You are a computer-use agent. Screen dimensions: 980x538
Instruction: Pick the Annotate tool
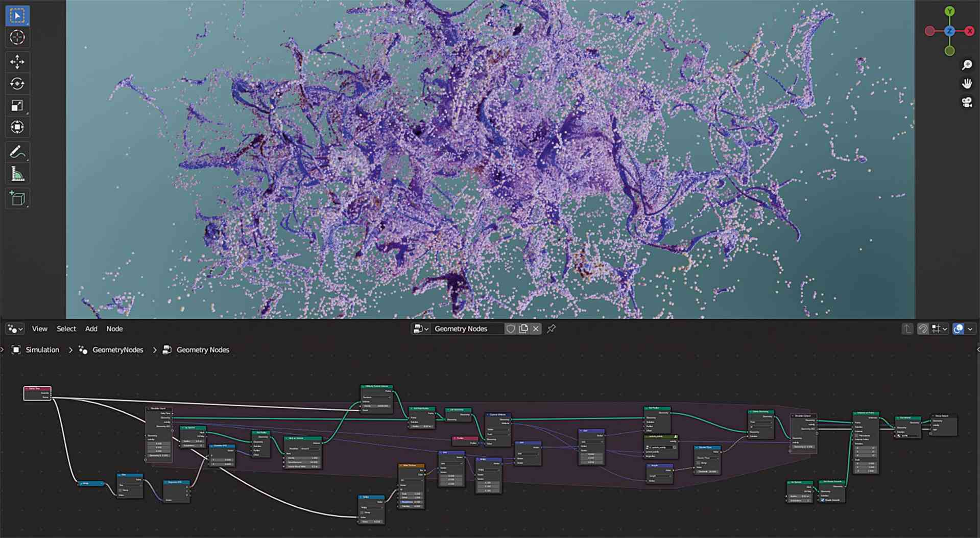click(x=18, y=151)
